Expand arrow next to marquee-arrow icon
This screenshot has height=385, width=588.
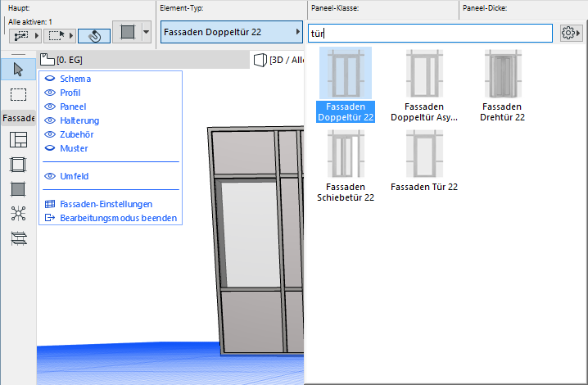(x=71, y=36)
